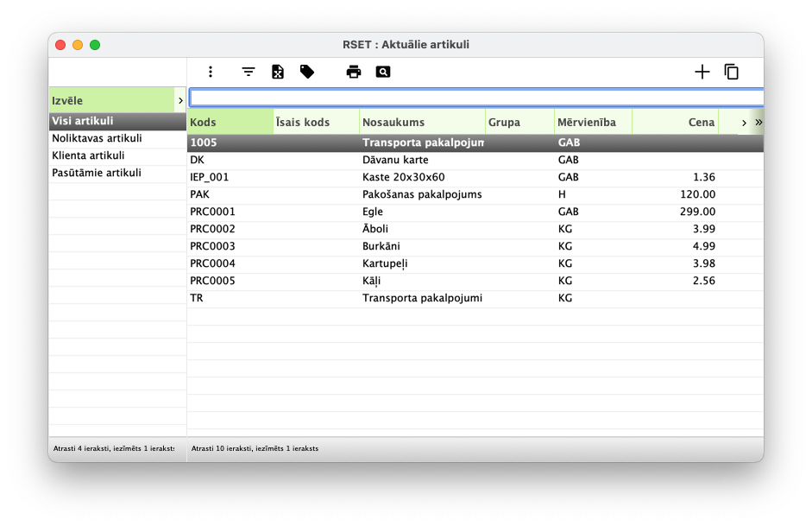This screenshot has height=526, width=812.
Task: Click the search preview magnifier icon
Action: tap(383, 73)
